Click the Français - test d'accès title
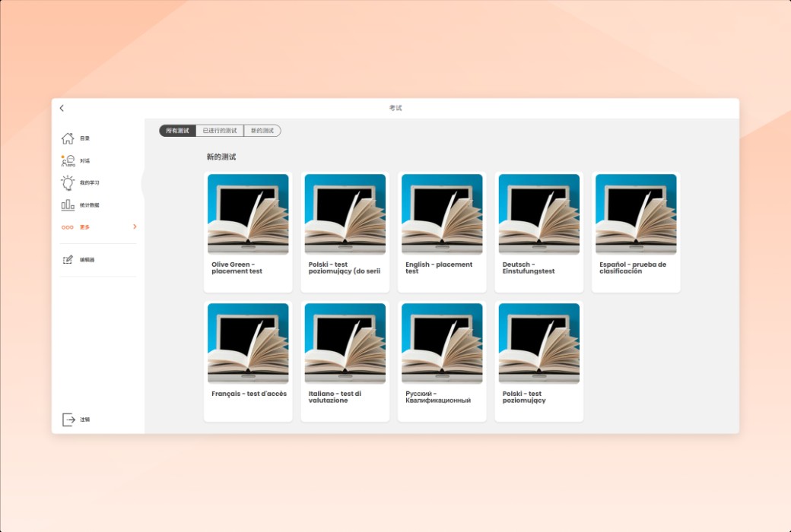 pyautogui.click(x=249, y=394)
